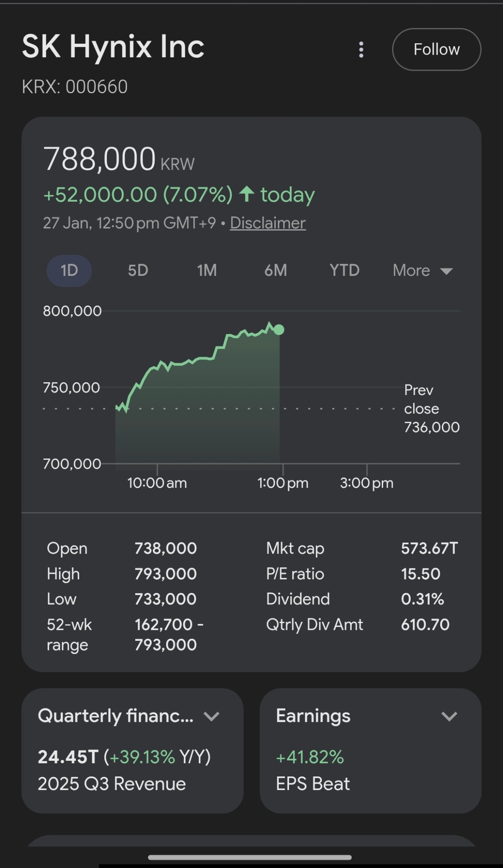The image size is (503, 868).
Task: Tap the 3:00 pm axis label
Action: click(367, 483)
